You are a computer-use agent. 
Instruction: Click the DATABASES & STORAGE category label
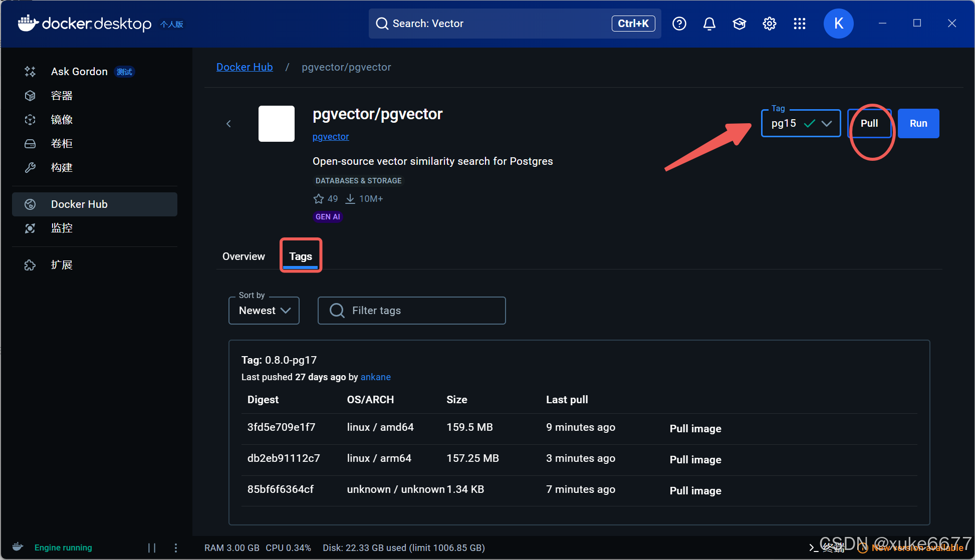pos(359,181)
